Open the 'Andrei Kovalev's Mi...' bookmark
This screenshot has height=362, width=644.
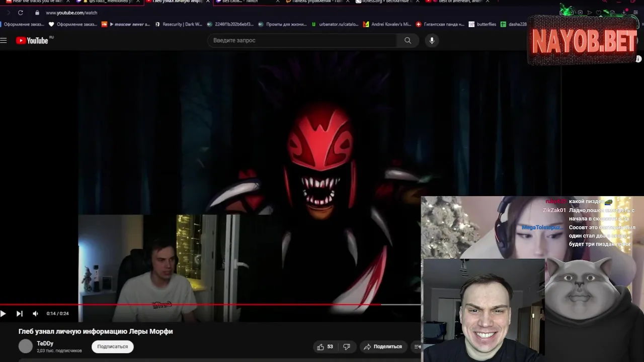pos(387,24)
